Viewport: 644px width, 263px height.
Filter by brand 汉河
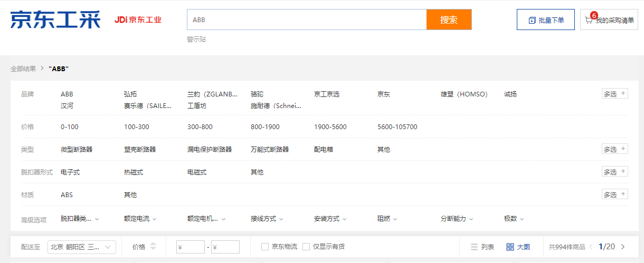click(67, 106)
